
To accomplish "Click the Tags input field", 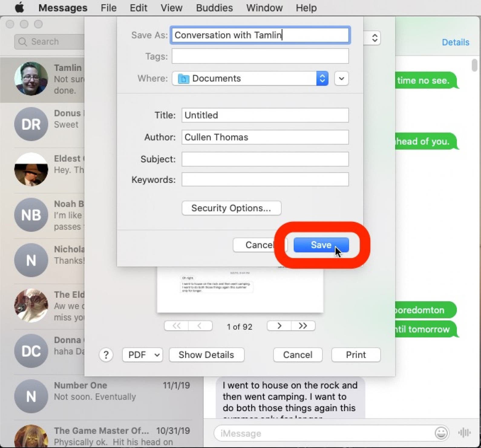I will tap(260, 56).
